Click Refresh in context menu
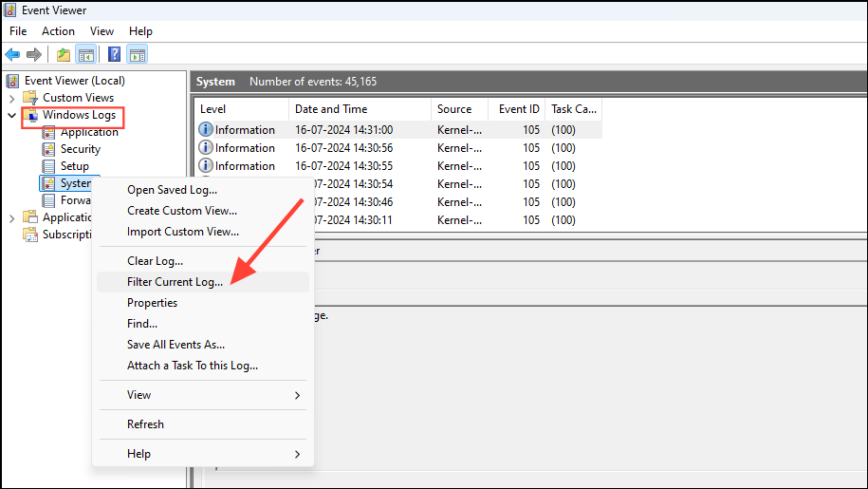Viewport: 868px width, 489px height. [x=203, y=424]
